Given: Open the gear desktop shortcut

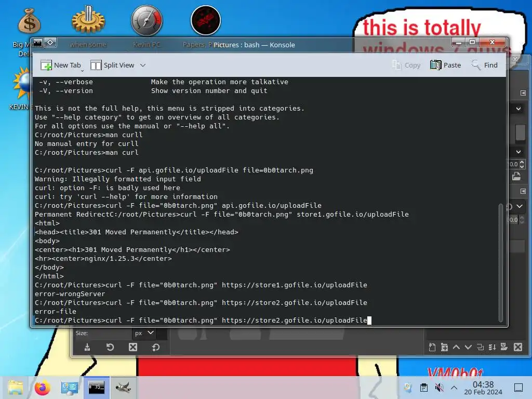Looking at the screenshot, I should click(x=88, y=20).
